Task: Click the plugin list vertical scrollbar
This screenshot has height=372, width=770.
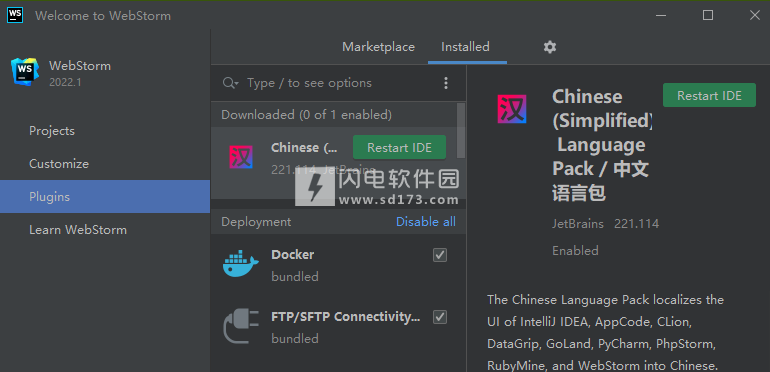Action: point(461,131)
